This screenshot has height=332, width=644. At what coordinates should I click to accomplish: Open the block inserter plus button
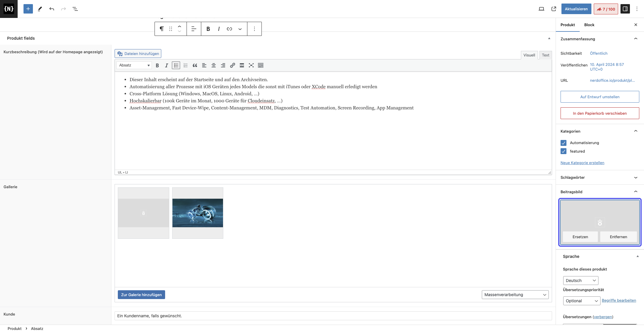[28, 9]
